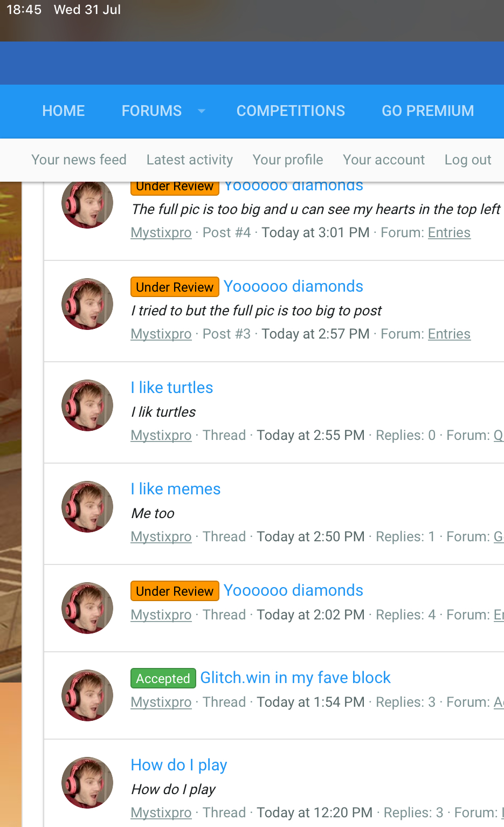Screen dimensions: 504x827
Task: Click the green Accepted label
Action: click(163, 678)
